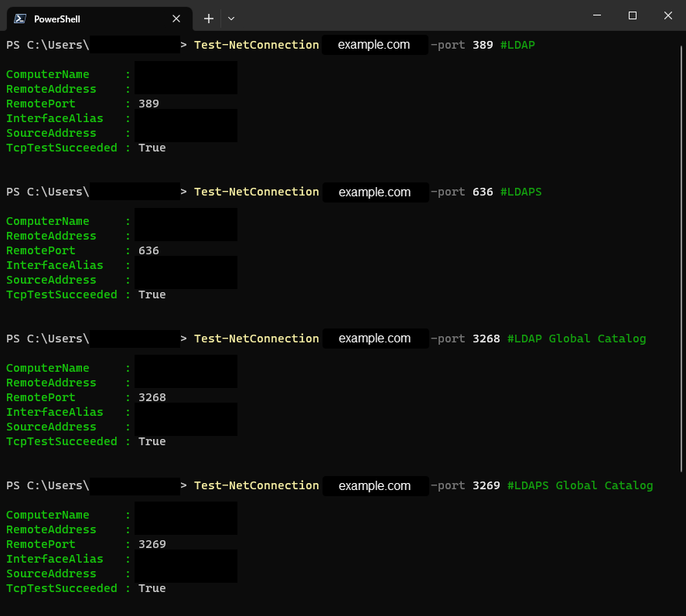Click the RemotePort value 636
686x616 pixels.
click(148, 250)
